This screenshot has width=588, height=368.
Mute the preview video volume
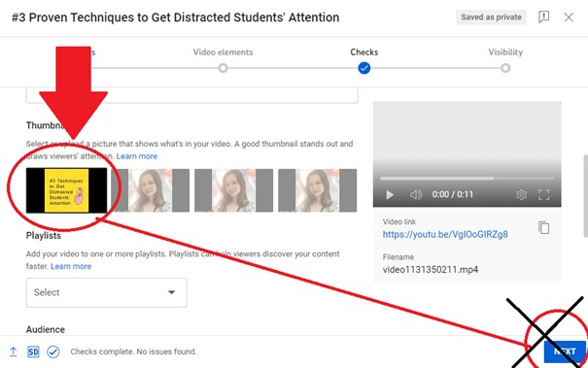(x=416, y=194)
